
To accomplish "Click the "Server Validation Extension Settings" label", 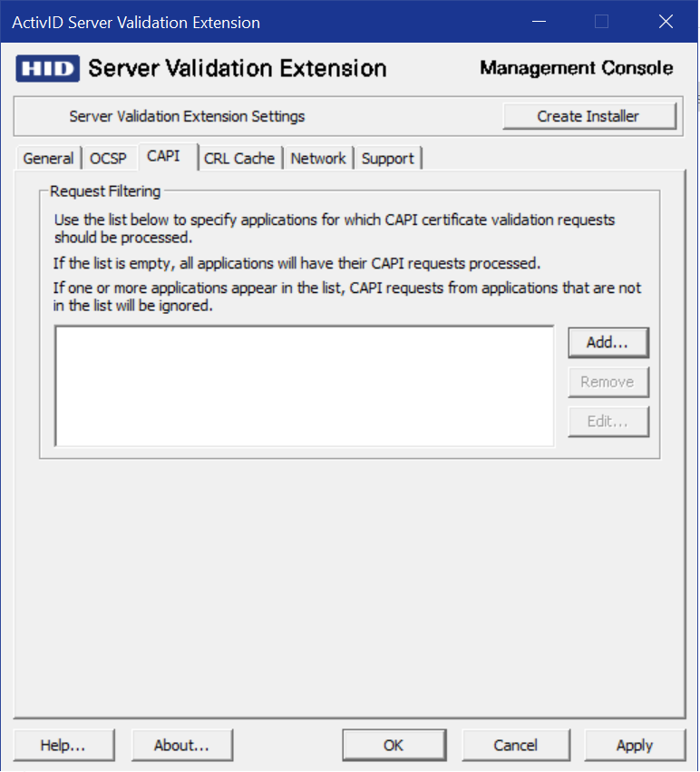I will pos(187,116).
